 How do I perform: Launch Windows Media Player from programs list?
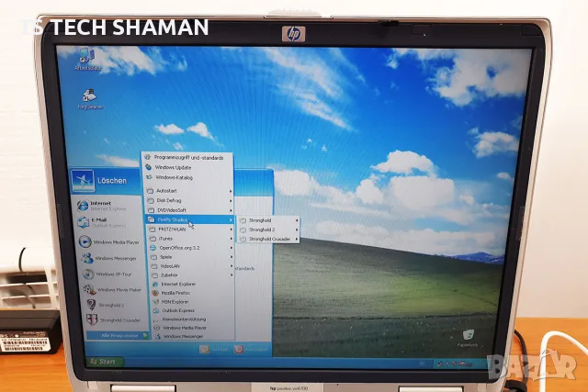(194, 328)
